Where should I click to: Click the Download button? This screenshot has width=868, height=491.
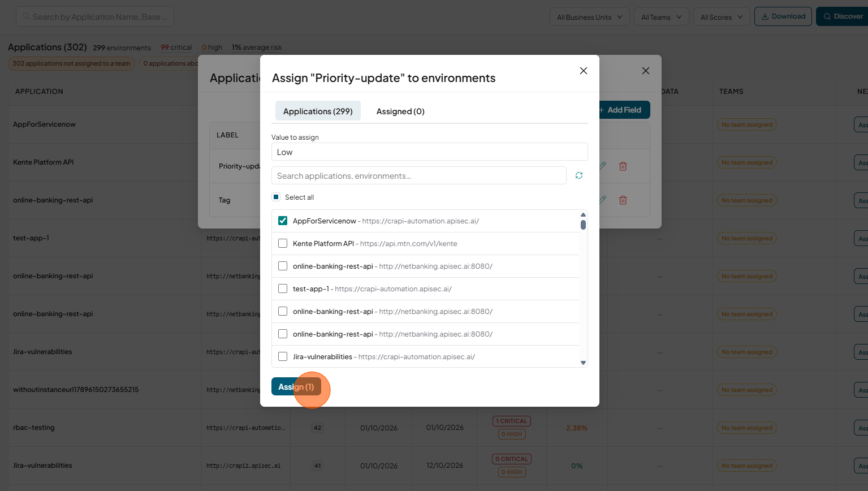[783, 16]
